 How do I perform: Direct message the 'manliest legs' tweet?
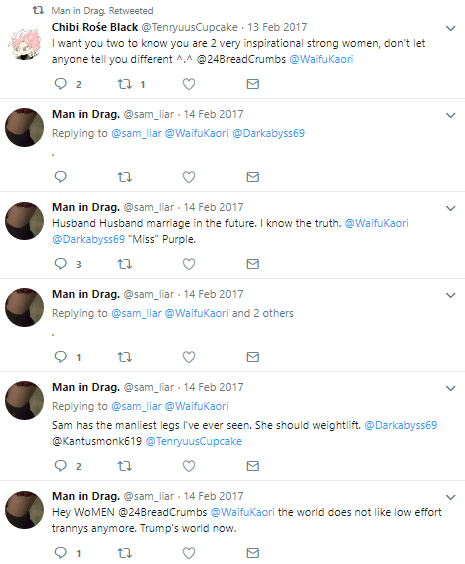252,466
